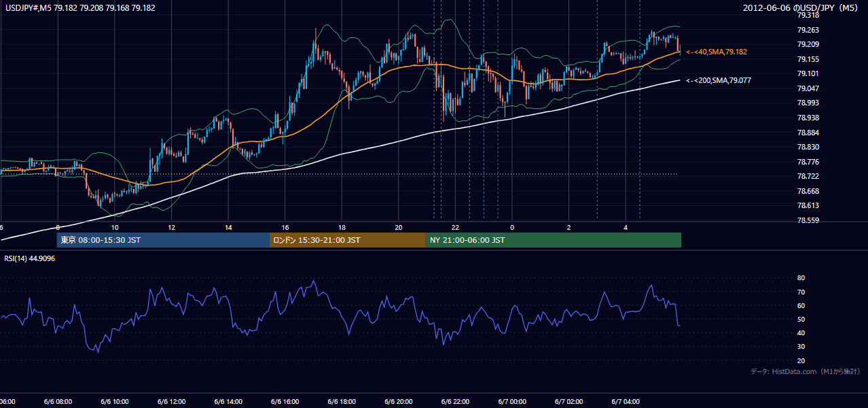Click hour marker 14 below the price chart
This screenshot has height=408, width=868.
(x=228, y=227)
